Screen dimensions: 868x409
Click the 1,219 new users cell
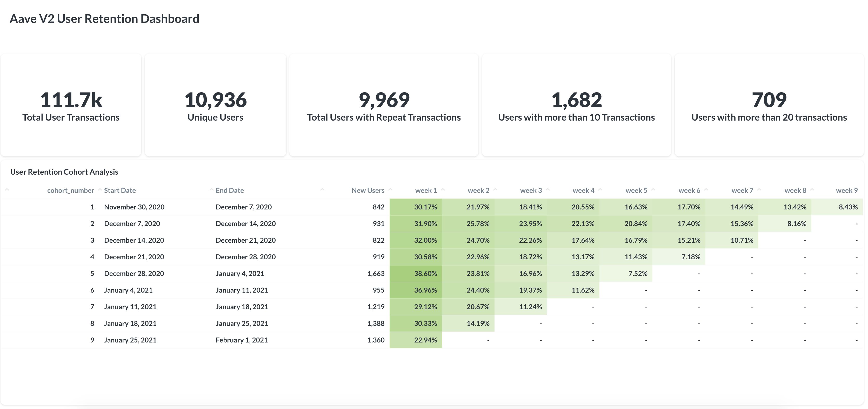pos(376,307)
